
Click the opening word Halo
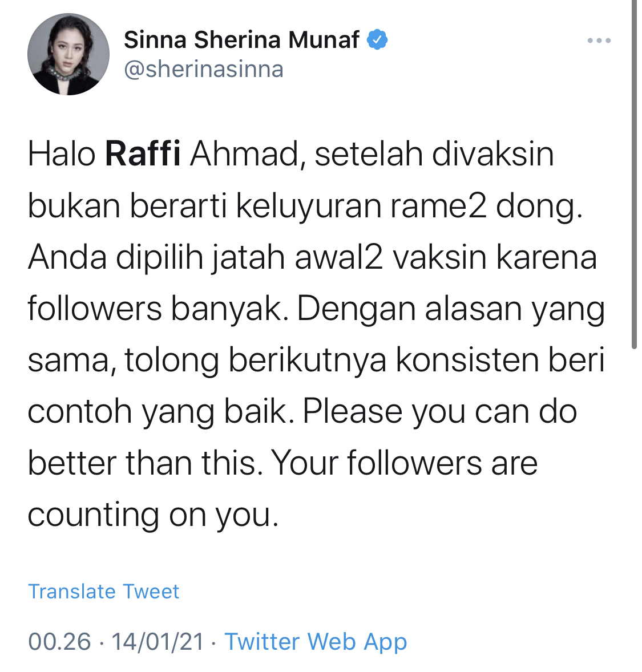62,154
